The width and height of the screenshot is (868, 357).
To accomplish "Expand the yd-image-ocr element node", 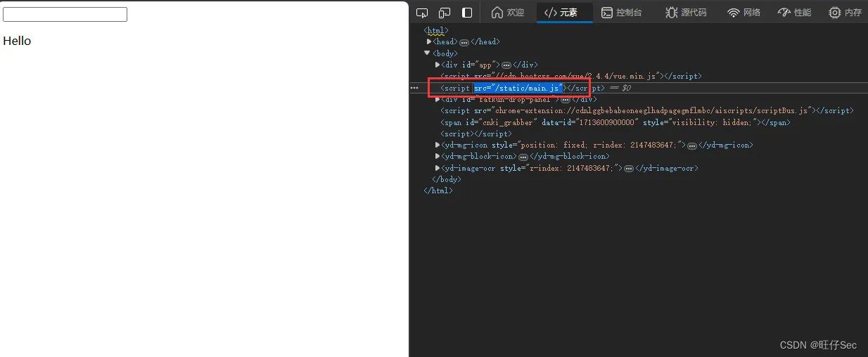I will click(x=438, y=168).
